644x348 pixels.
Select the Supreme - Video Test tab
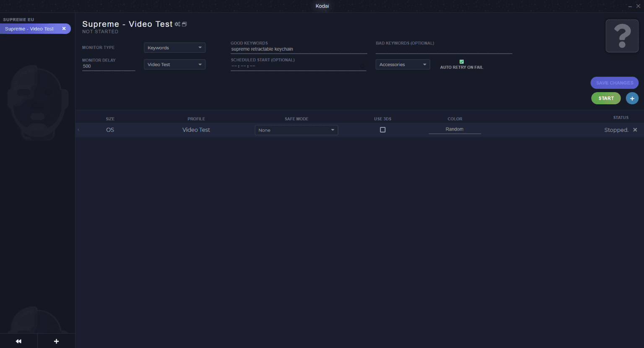[29, 29]
